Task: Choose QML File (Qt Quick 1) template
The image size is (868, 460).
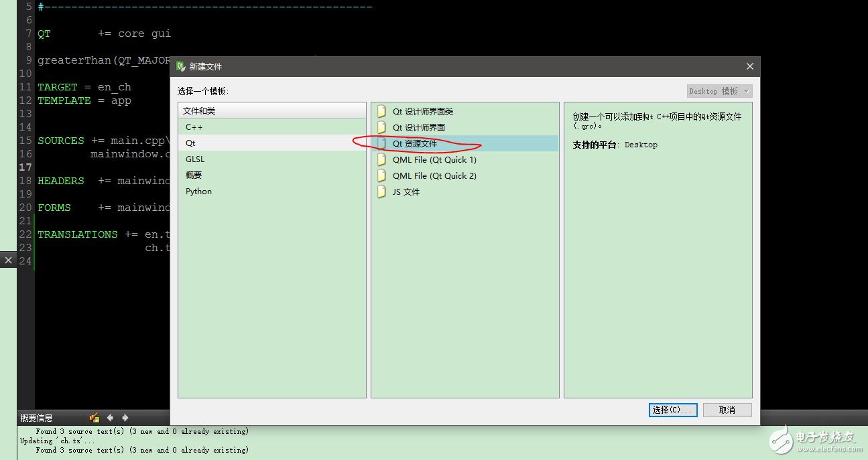Action: tap(465, 159)
